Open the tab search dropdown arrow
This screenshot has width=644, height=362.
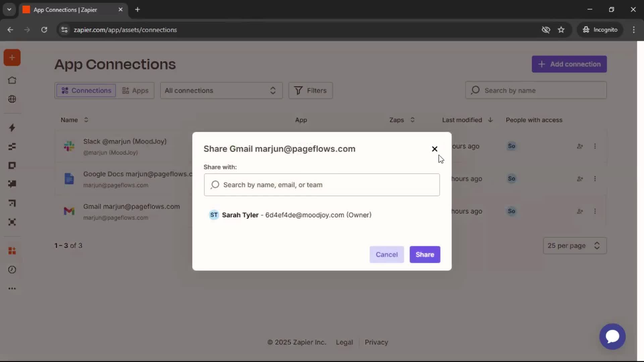[x=9, y=10]
